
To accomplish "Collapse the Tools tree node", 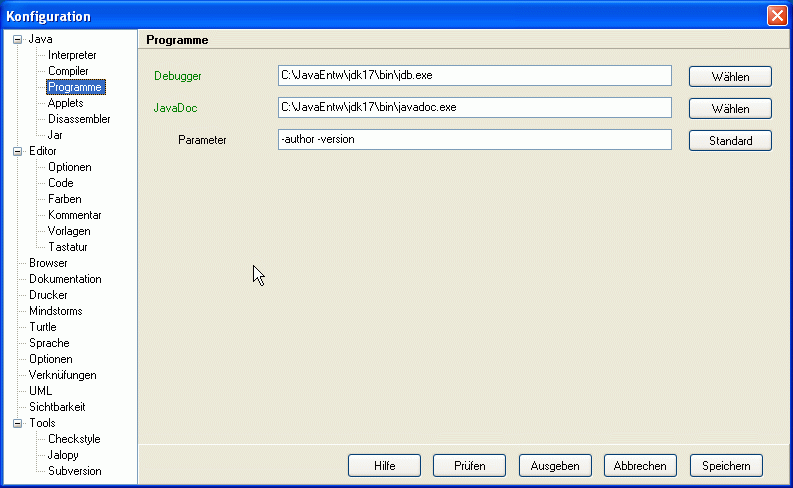I will [17, 423].
